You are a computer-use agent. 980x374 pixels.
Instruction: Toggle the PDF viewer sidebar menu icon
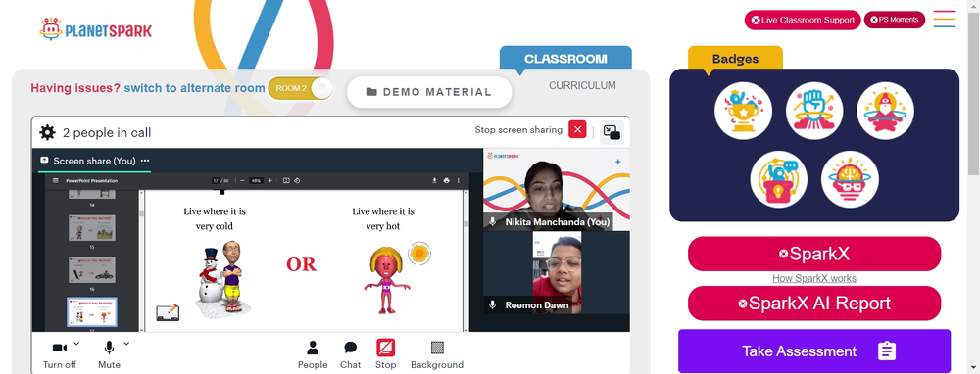click(55, 180)
